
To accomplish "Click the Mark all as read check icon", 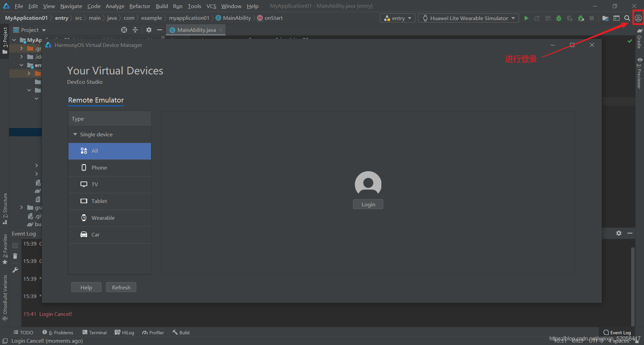I will click(15, 245).
